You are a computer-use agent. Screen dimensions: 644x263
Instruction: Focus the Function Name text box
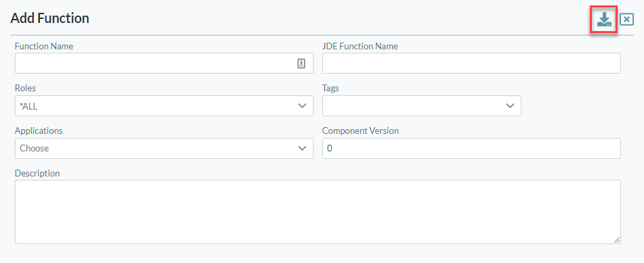click(x=164, y=63)
